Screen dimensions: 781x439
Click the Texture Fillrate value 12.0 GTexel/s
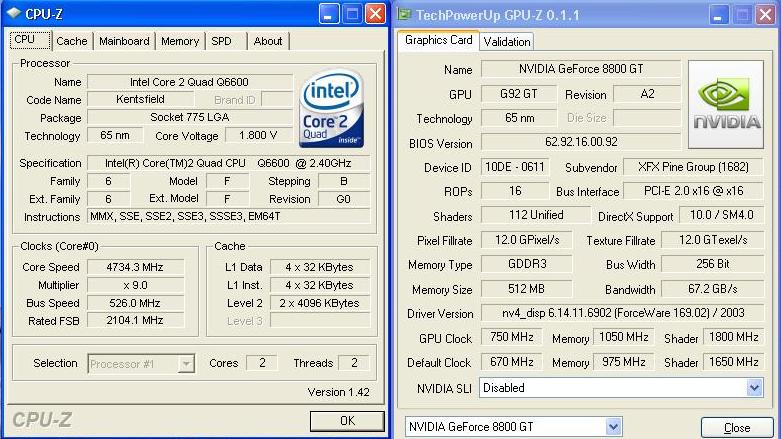click(x=713, y=240)
